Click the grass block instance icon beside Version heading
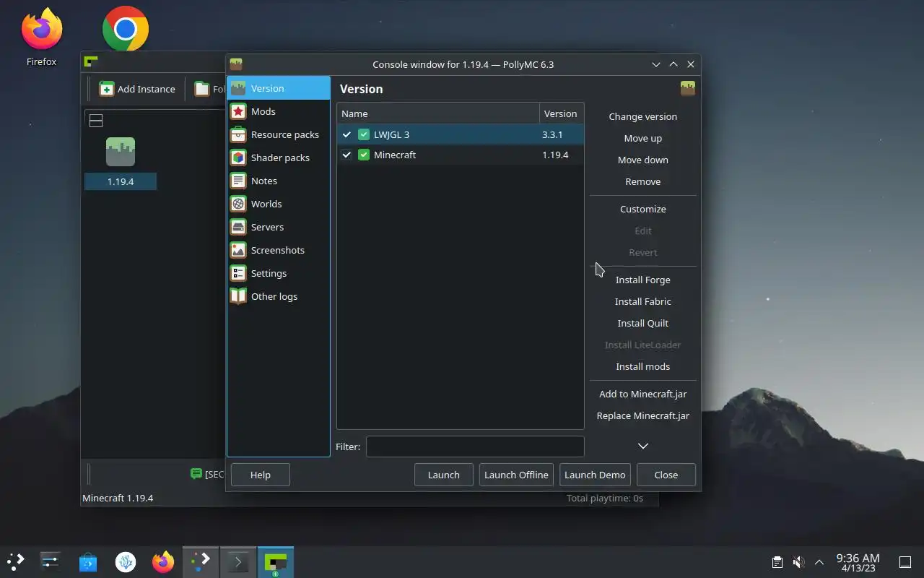924x578 pixels. click(x=687, y=89)
